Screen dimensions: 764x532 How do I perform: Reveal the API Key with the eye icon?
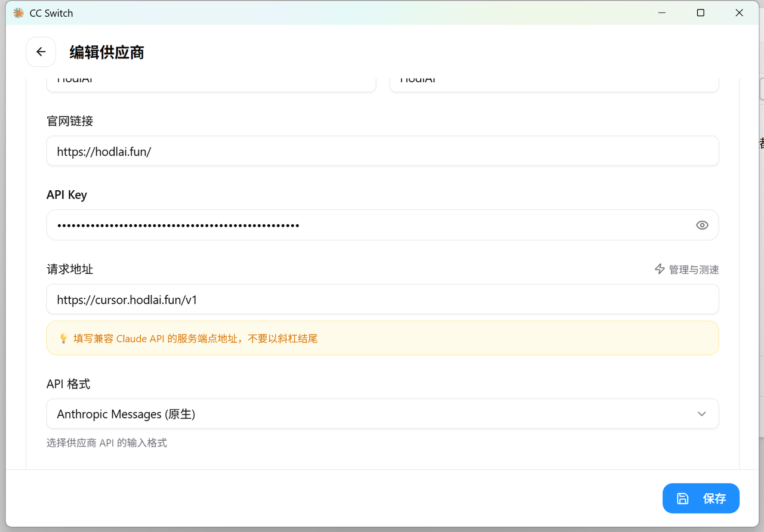tap(702, 225)
